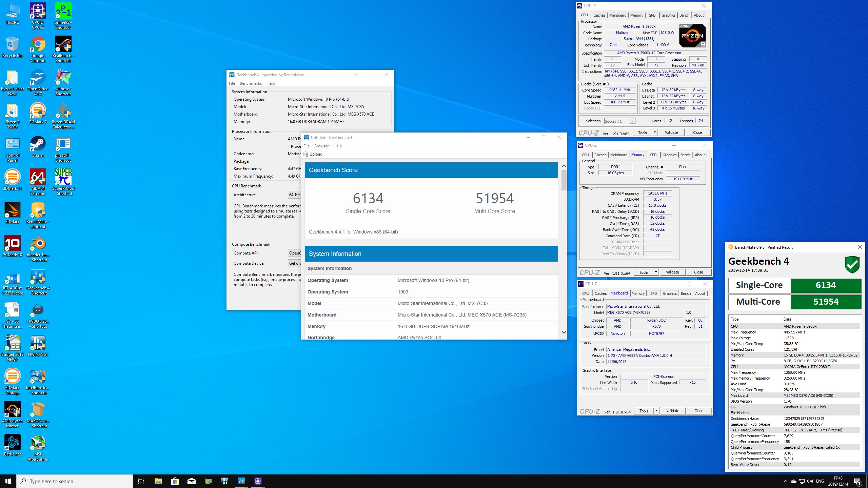Open AMD Ryzen Master icon

[13, 414]
